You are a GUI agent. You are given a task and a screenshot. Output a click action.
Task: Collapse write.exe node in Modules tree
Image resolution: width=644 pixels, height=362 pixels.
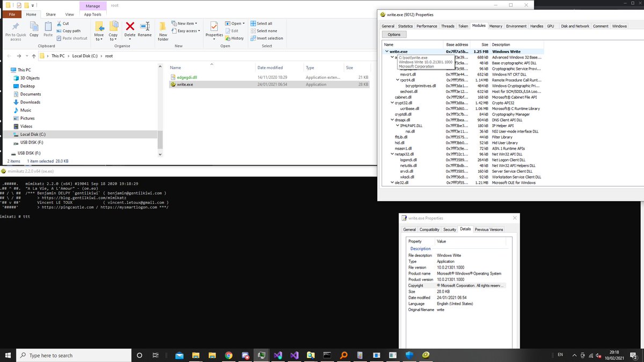click(x=386, y=51)
